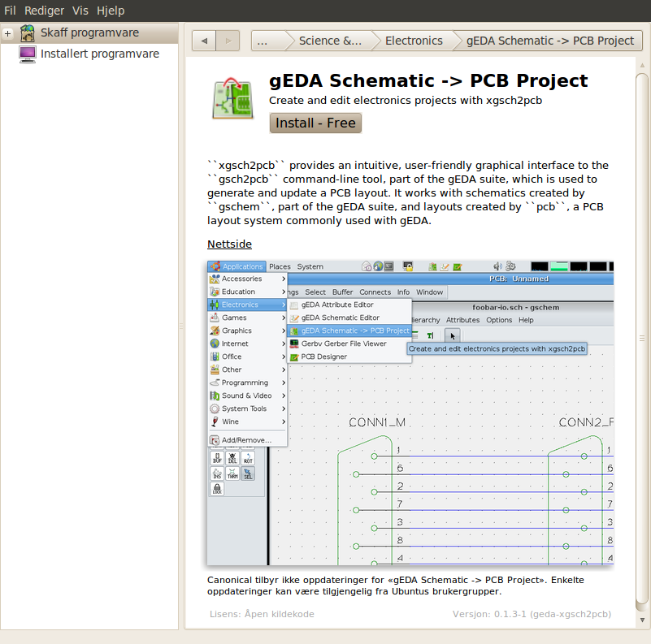This screenshot has width=651, height=644.
Task: Expand the Skaff programvare tree node
Action: (7, 33)
